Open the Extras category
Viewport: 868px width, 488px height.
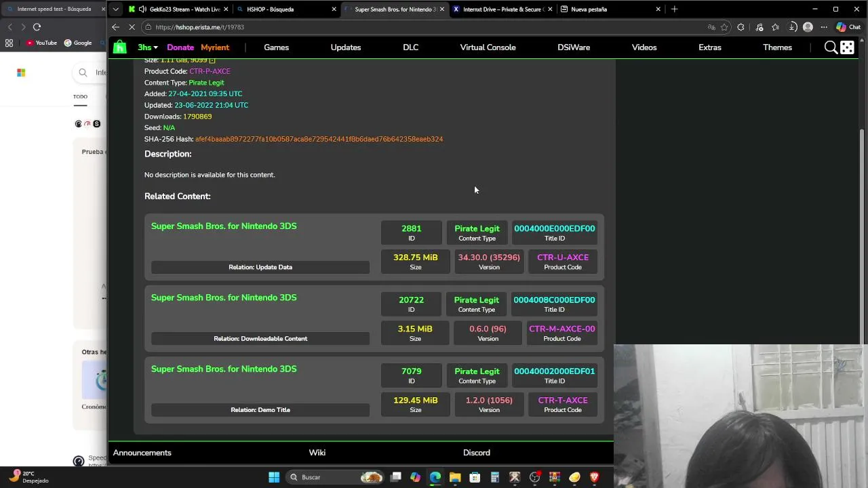coord(710,47)
